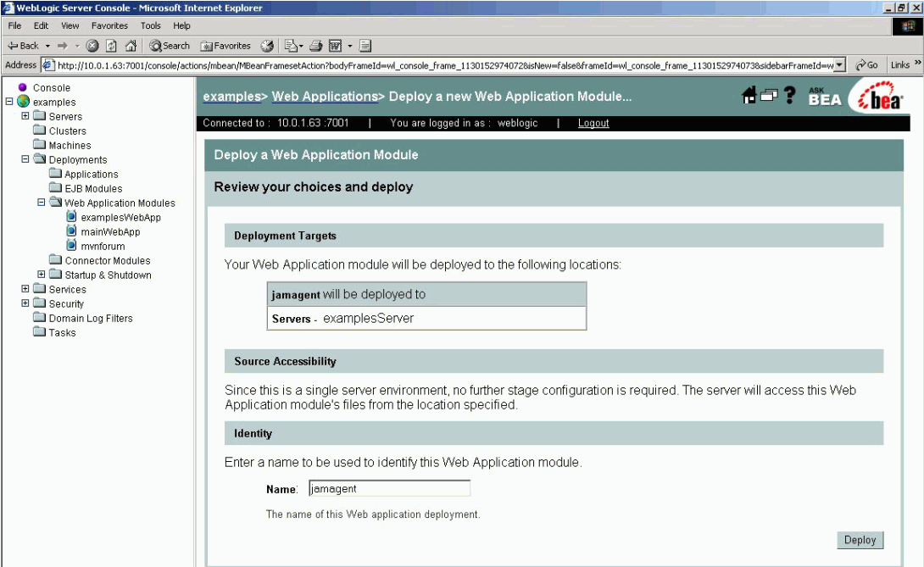Click the Console home icon in the header
The height and width of the screenshot is (567, 924).
(748, 95)
